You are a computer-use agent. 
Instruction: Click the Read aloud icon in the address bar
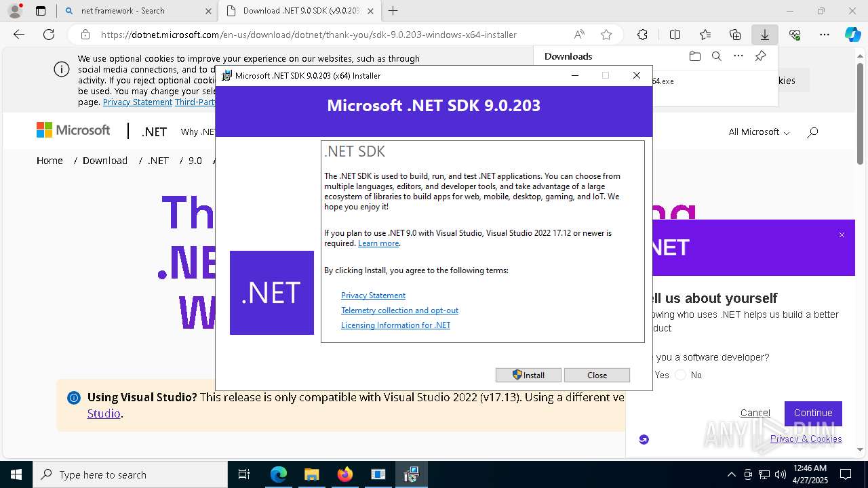coord(579,35)
